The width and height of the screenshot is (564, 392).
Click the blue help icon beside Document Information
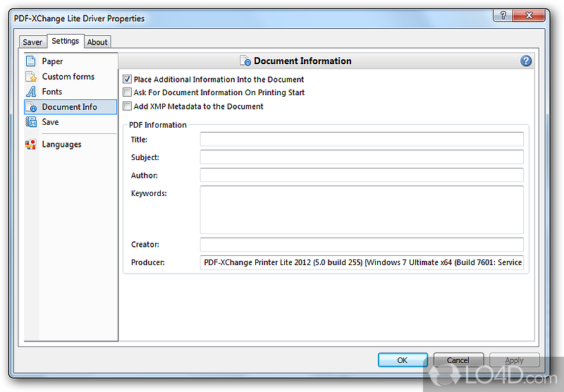tap(525, 61)
